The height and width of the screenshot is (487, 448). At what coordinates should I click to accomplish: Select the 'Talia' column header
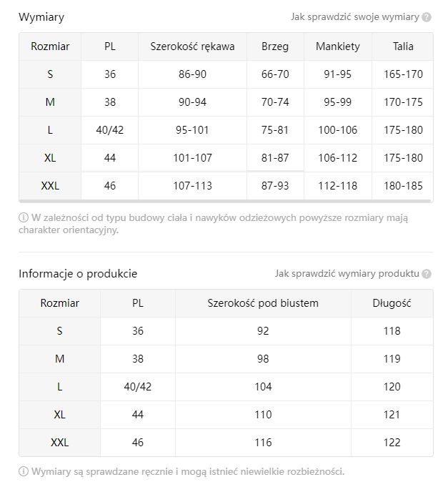tap(403, 46)
